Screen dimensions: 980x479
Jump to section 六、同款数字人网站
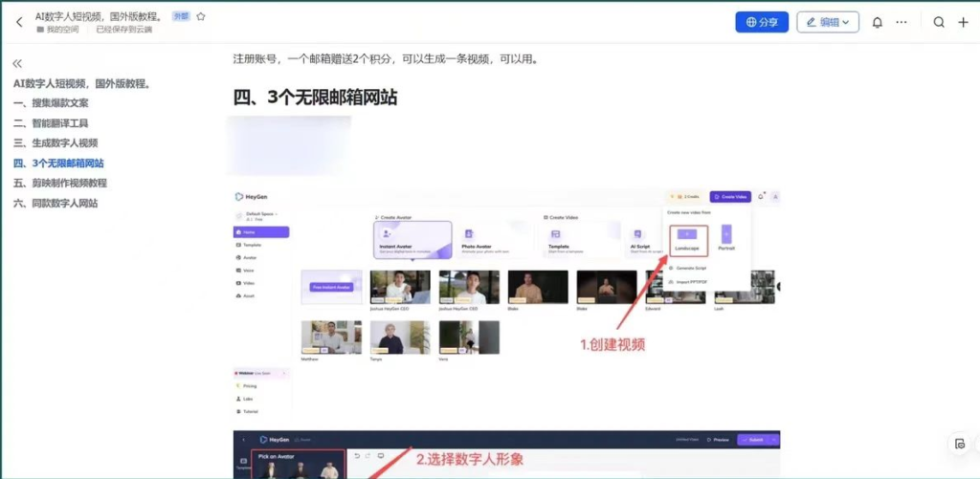pyautogui.click(x=56, y=203)
